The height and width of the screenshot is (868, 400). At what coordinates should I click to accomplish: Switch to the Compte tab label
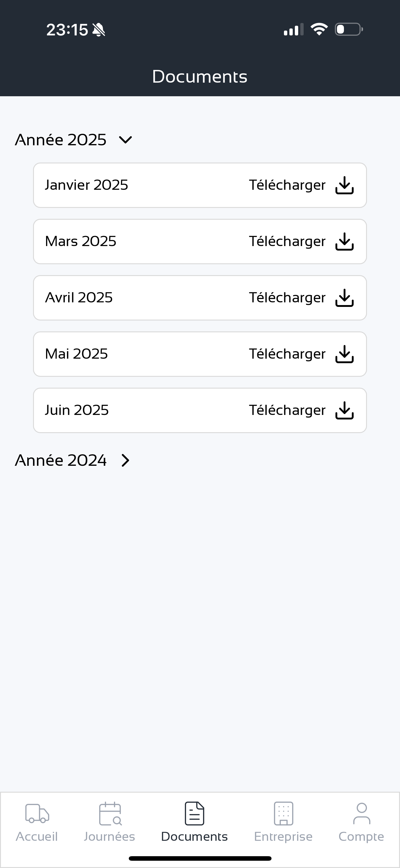(361, 837)
